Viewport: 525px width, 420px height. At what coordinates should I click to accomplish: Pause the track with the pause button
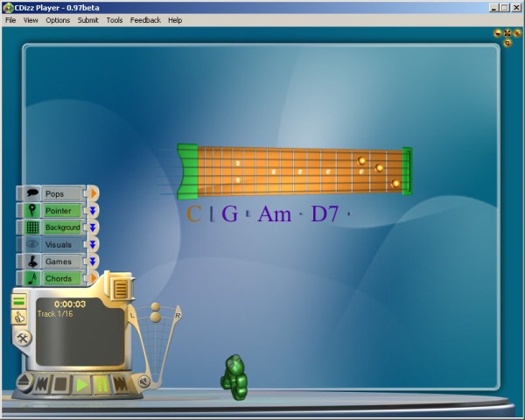tap(101, 384)
